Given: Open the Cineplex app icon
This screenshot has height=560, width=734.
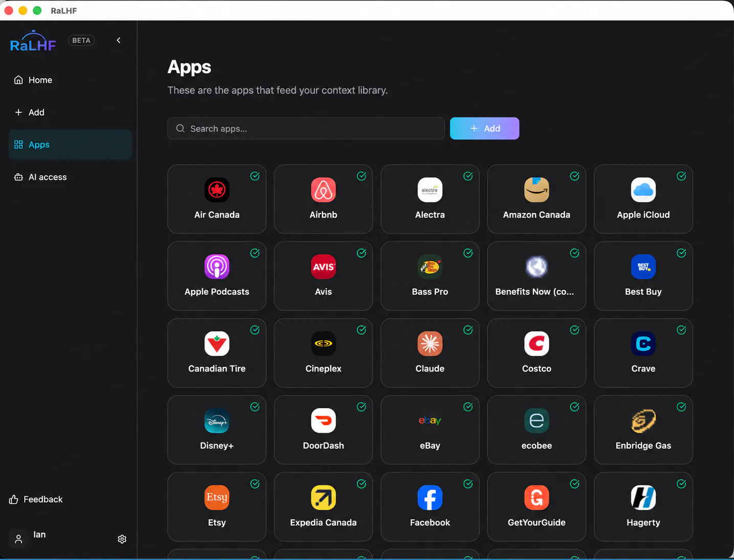Looking at the screenshot, I should (x=324, y=344).
